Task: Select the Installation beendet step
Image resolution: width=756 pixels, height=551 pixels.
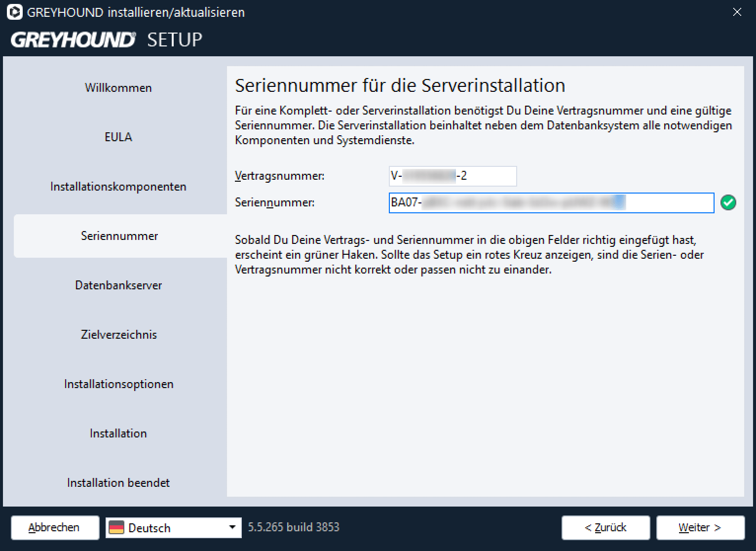Action: [x=118, y=483]
